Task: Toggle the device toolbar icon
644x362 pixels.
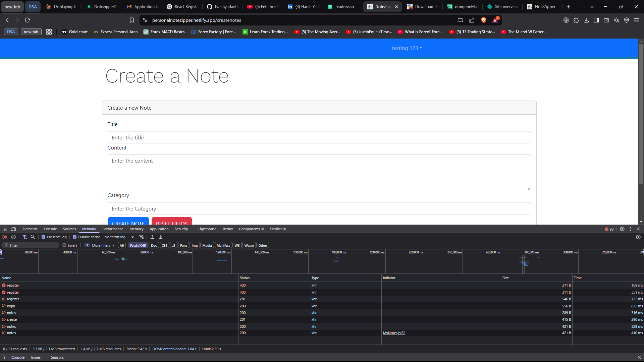Action: tap(13, 229)
